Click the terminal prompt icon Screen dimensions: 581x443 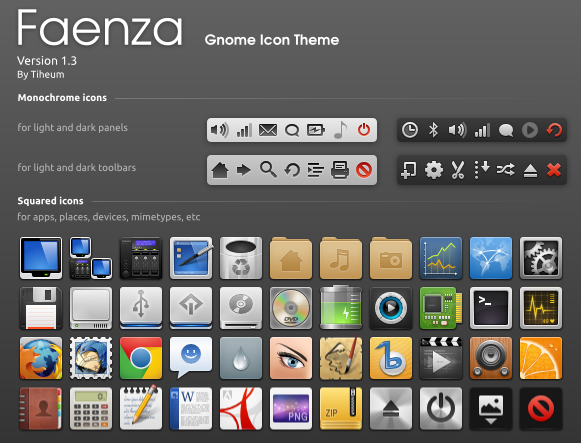(x=491, y=308)
